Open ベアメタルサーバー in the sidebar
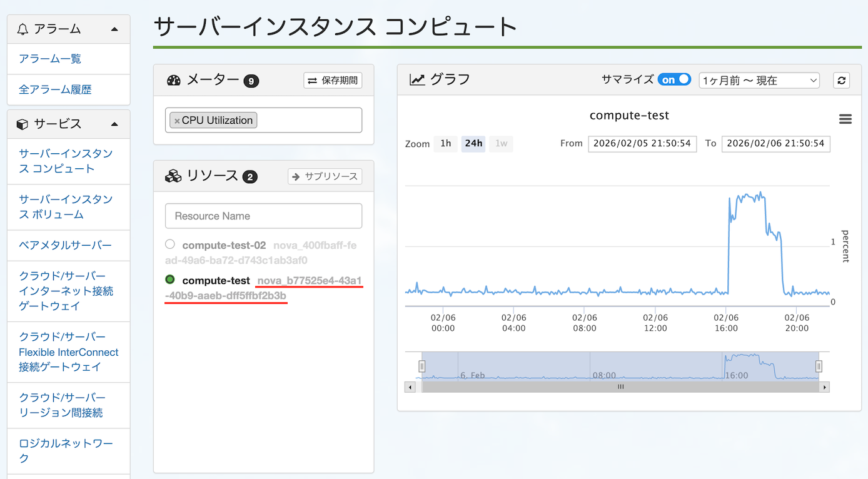Image resolution: width=868 pixels, height=479 pixels. (x=65, y=245)
